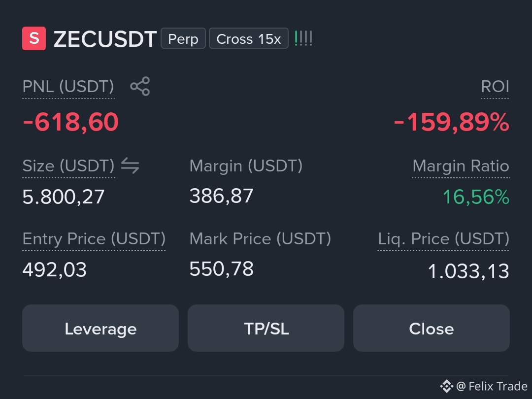Click the Size (USDT) label
This screenshot has height=399, width=532.
point(68,166)
